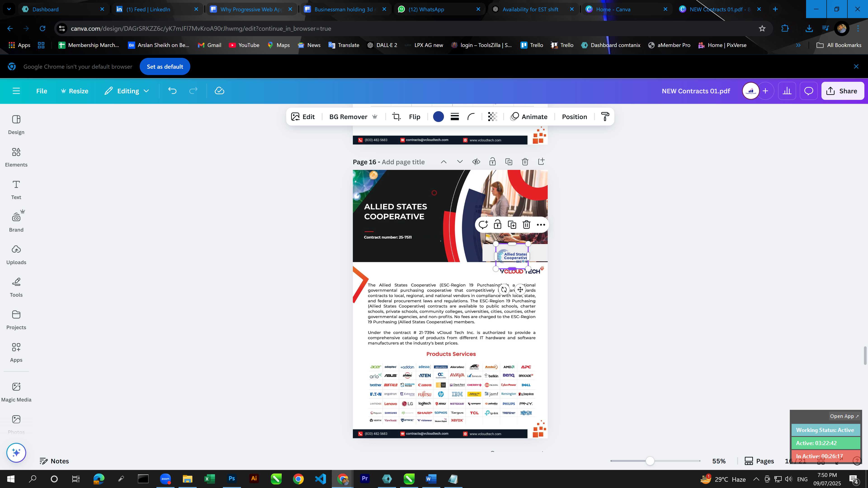Open the crop tool for the image
Viewport: 868px width, 488px height.
[397, 117]
